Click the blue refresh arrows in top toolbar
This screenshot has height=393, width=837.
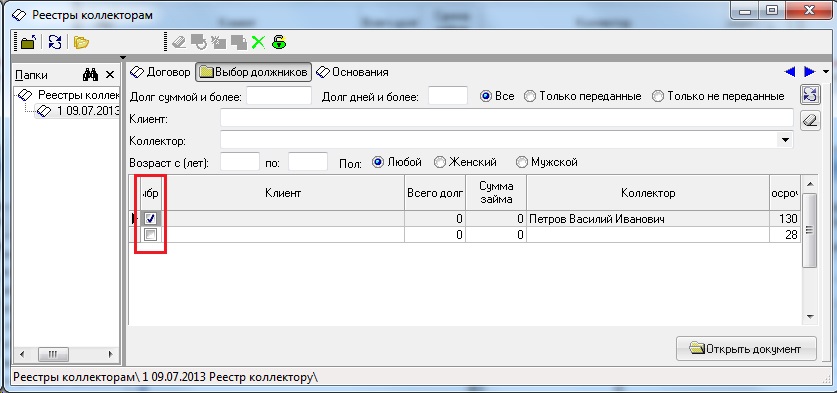pyautogui.click(x=54, y=42)
